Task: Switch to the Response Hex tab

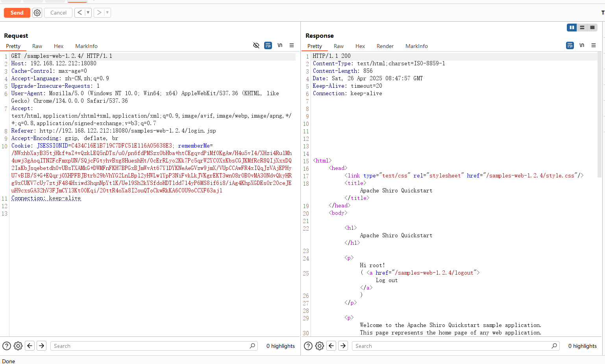Action: [x=360, y=46]
